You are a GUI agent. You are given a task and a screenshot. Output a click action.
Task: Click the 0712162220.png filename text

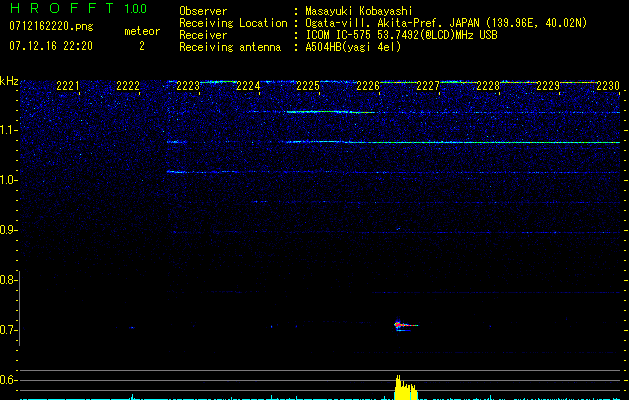(x=51, y=26)
